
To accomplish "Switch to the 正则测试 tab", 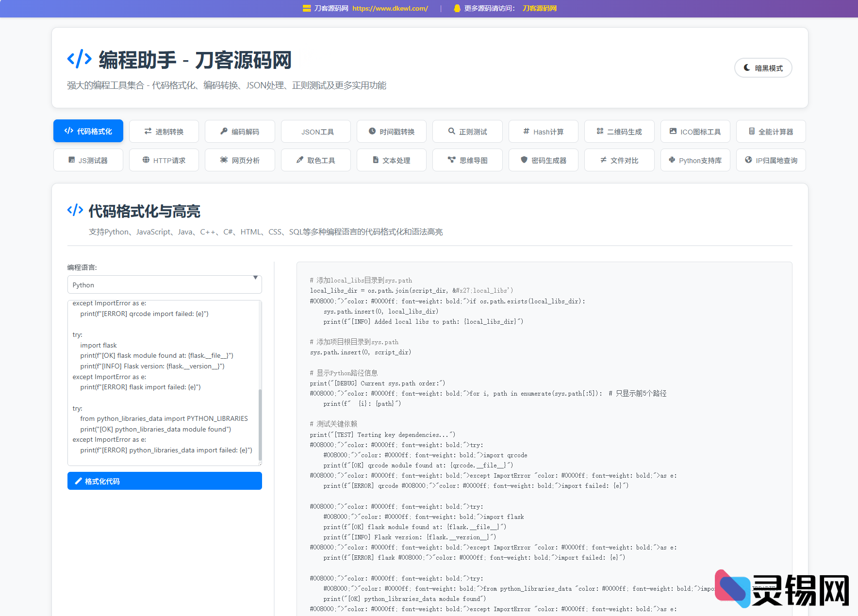I will click(x=467, y=131).
